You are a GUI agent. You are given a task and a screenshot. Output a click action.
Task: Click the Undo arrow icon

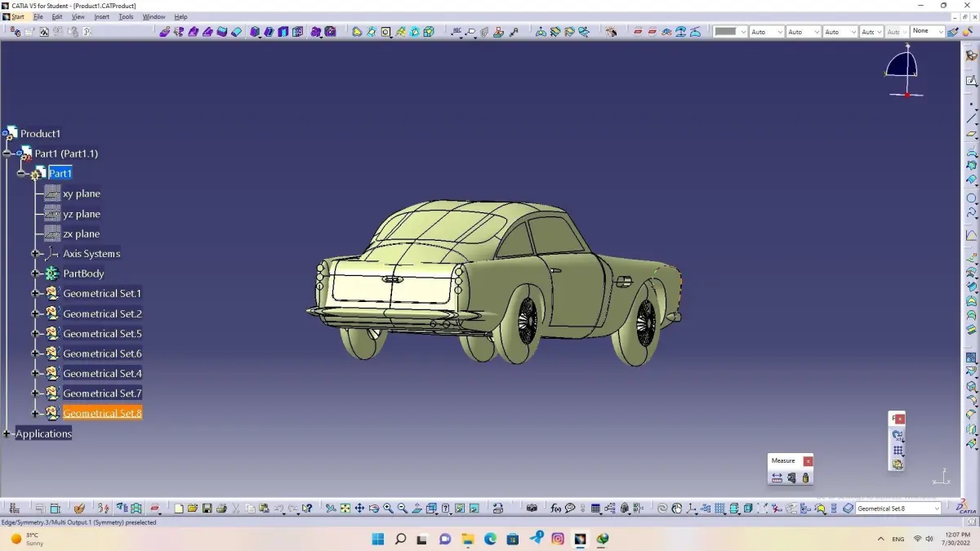point(278,508)
